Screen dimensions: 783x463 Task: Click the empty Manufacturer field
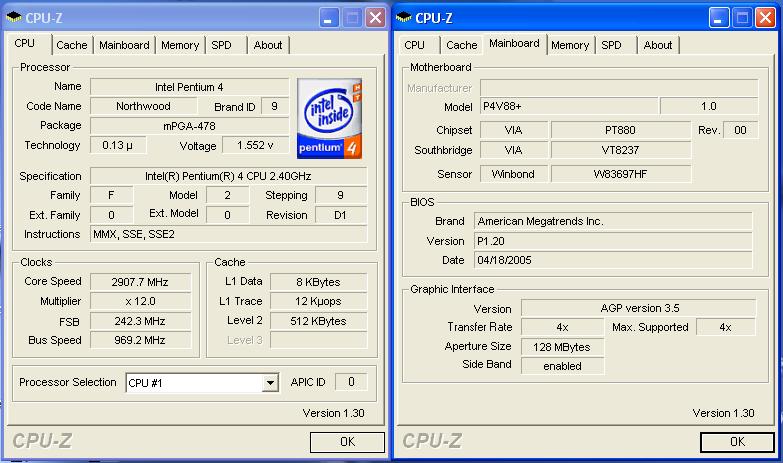click(x=619, y=87)
